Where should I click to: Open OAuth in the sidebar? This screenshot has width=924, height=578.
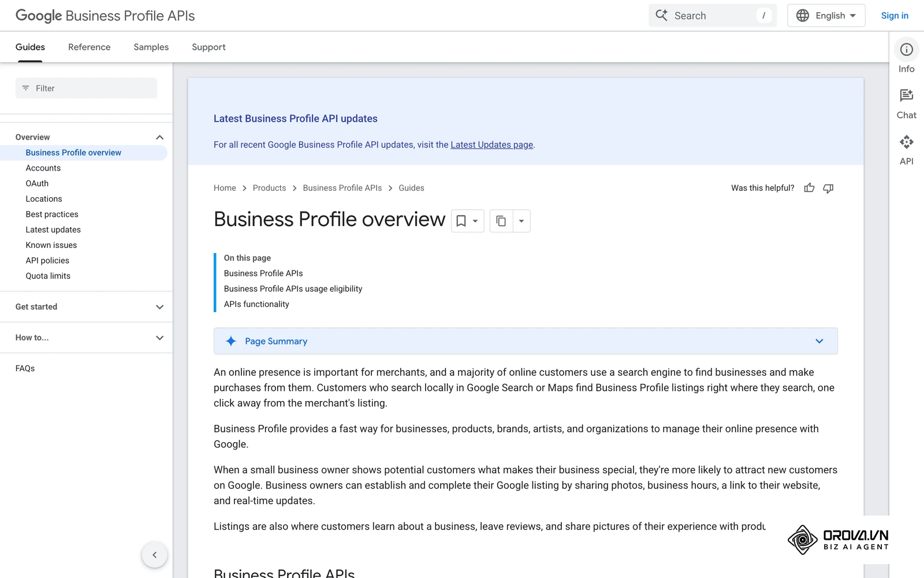tap(37, 183)
